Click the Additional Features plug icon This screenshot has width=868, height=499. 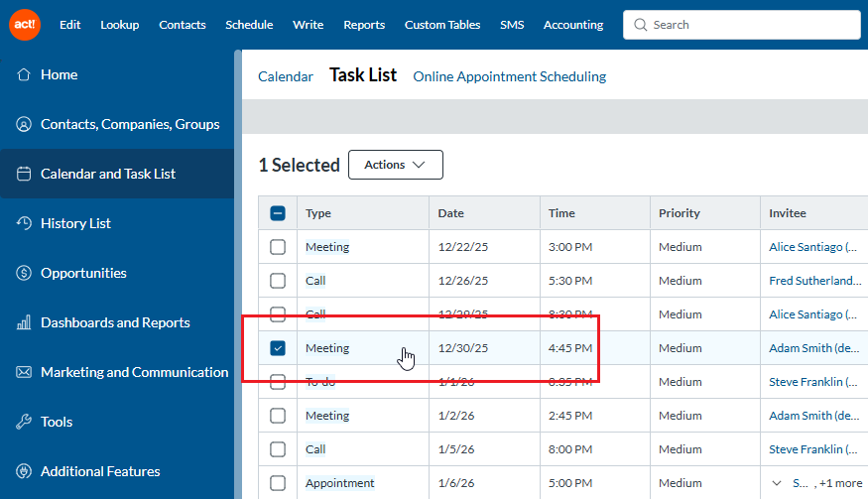pos(23,471)
